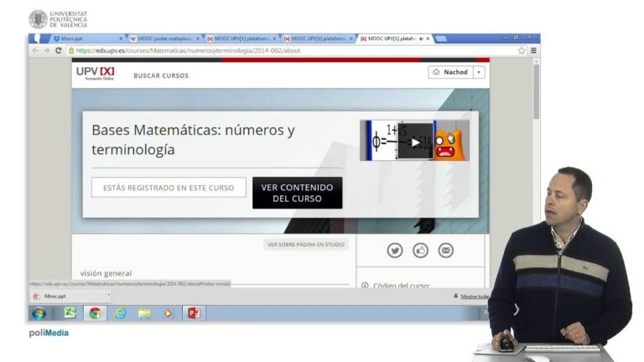The width and height of the screenshot is (644, 362).
Task: Click VER SOBRE PÁGINA EN STUDIO button
Action: tap(306, 245)
